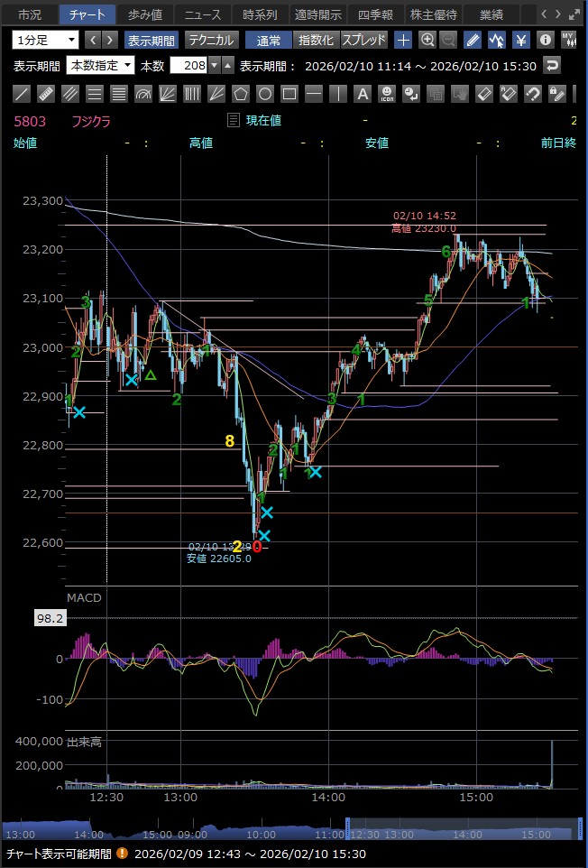Open the 1分足 timeframe dropdown
Screen dimensions: 588x868
pyautogui.click(x=46, y=40)
